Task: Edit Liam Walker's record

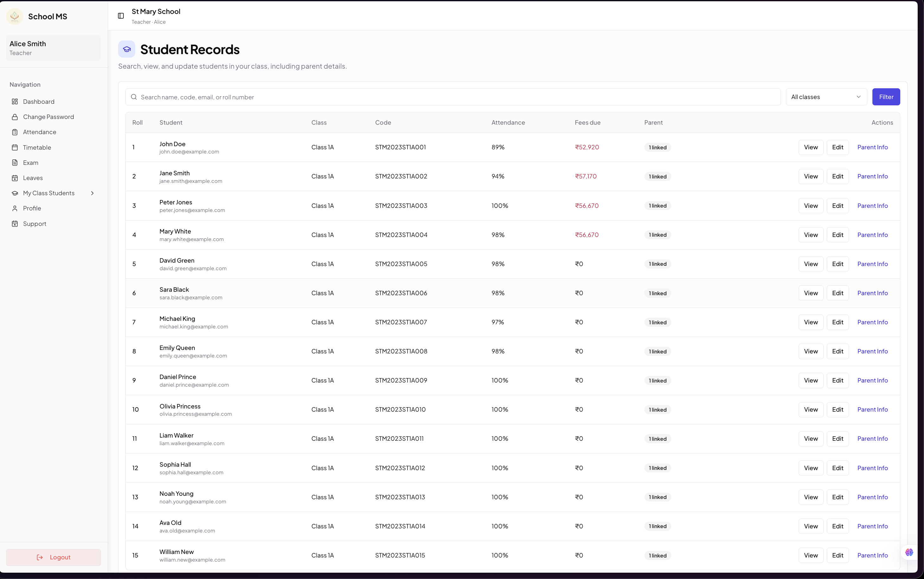Action: (x=838, y=439)
